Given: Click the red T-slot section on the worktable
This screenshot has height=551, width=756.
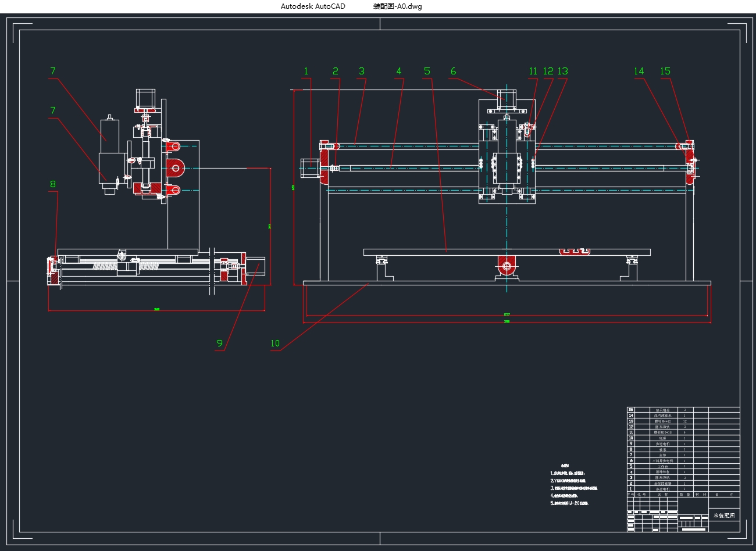Looking at the screenshot, I should 575,252.
